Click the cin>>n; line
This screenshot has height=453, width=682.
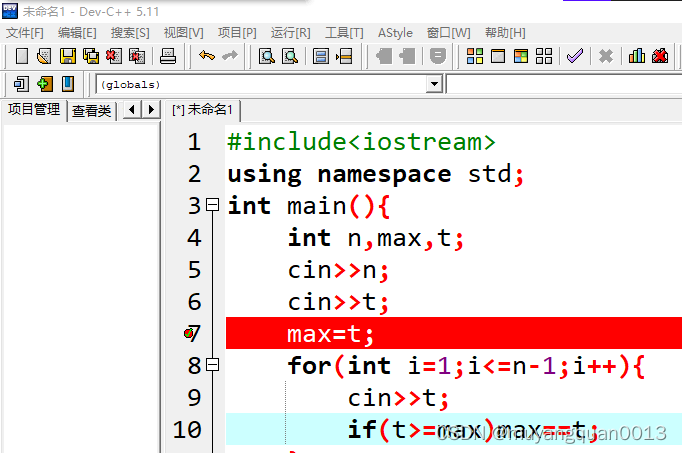click(338, 270)
